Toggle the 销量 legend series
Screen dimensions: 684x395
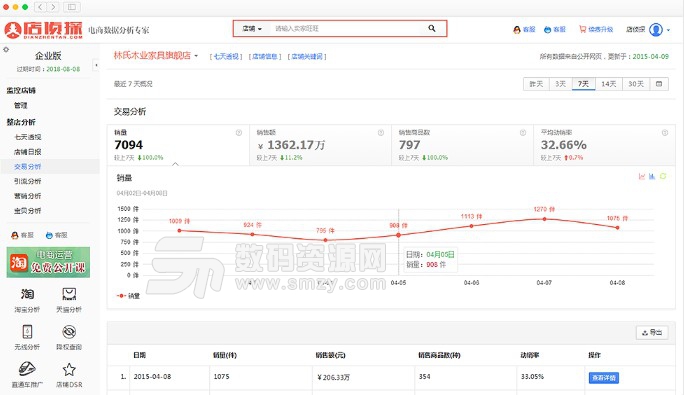[128, 296]
